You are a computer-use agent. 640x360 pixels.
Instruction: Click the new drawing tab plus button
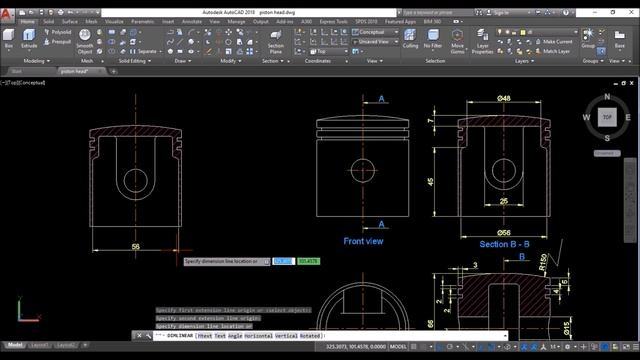113,71
